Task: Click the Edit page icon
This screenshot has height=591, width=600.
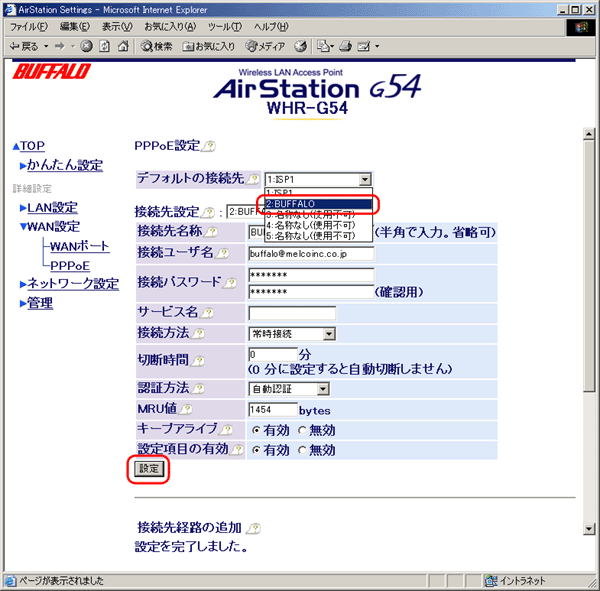Action: pyautogui.click(x=364, y=46)
